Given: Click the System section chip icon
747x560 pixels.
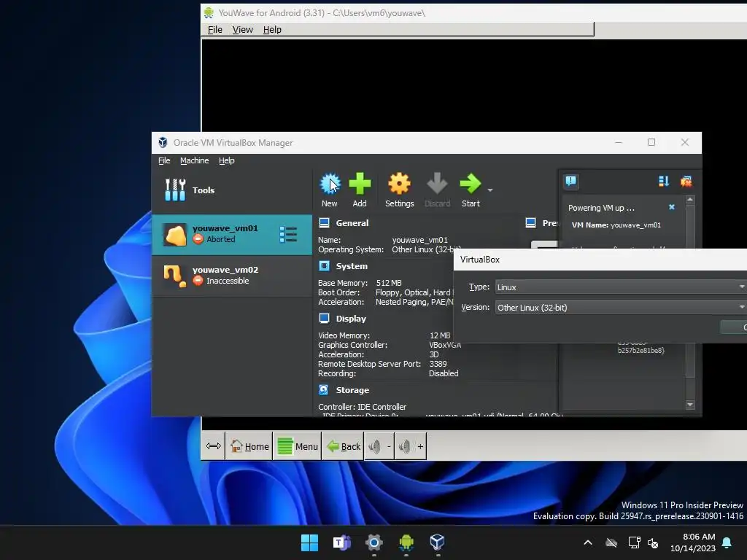Looking at the screenshot, I should click(x=324, y=265).
